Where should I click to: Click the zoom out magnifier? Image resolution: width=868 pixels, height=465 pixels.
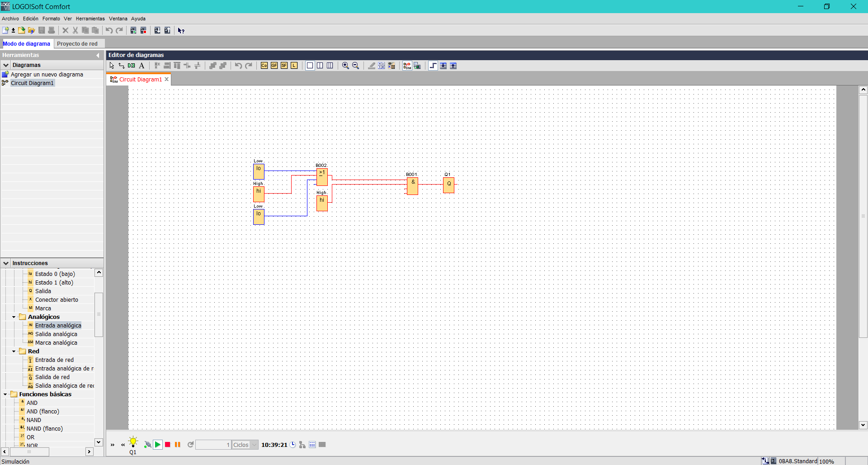pos(355,66)
